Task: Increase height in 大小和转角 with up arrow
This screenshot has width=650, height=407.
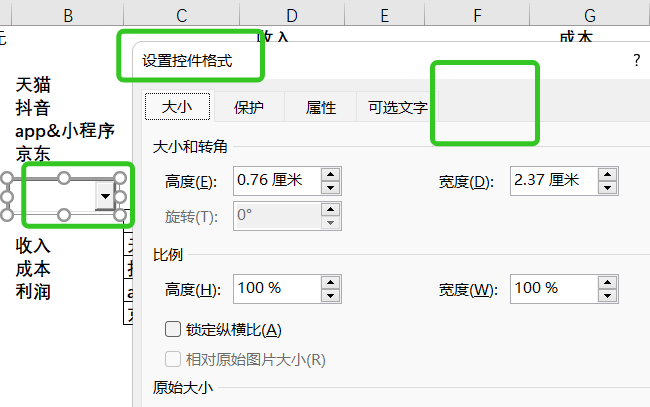Action: click(331, 174)
